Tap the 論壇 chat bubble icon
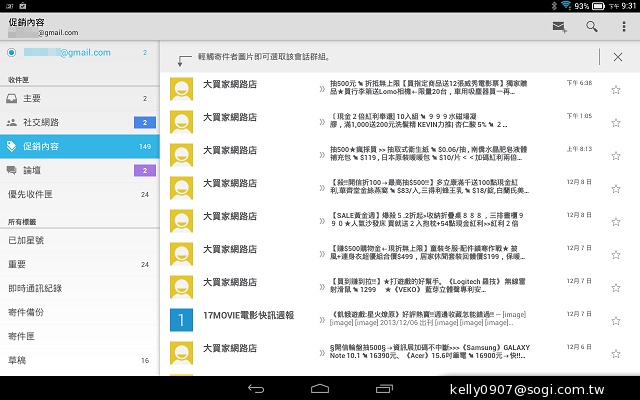The width and height of the screenshot is (640, 400). point(11,170)
